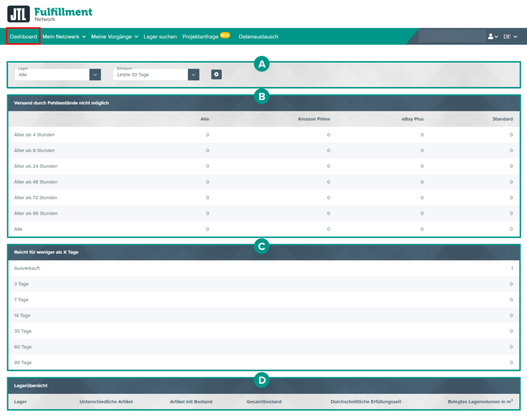Click the green marker C badge

point(261,247)
